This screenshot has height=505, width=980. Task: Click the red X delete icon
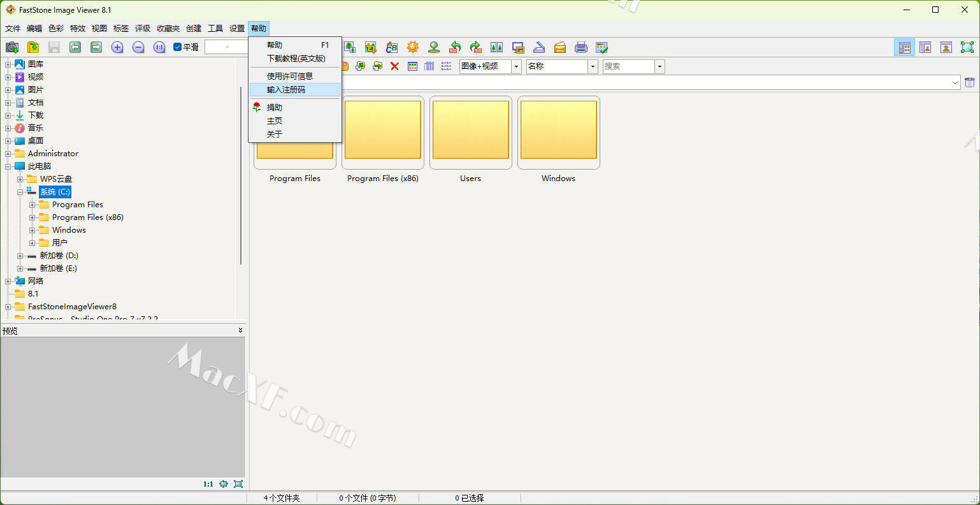[395, 66]
